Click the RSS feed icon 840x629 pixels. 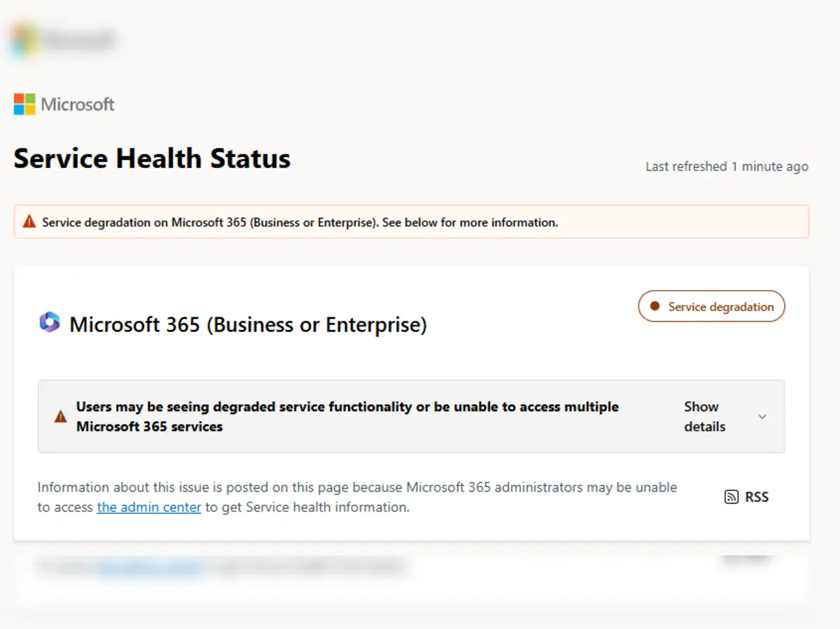pyautogui.click(x=731, y=497)
